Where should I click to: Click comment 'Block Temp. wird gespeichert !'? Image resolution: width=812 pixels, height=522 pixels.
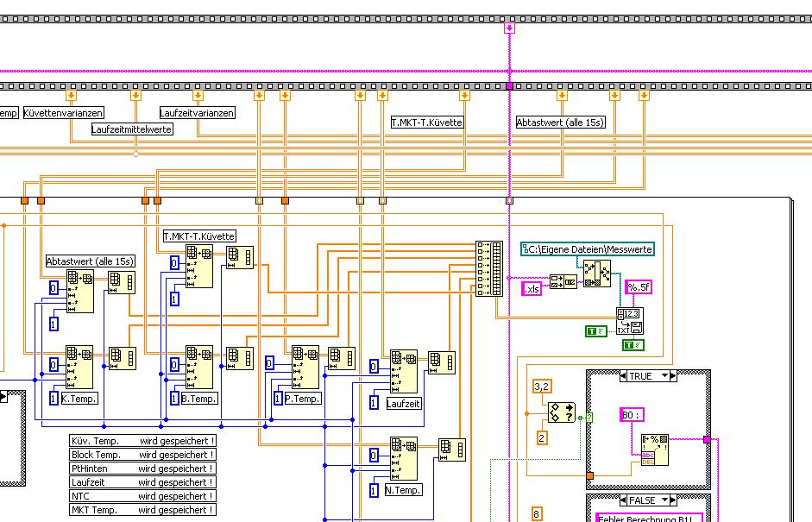click(143, 455)
